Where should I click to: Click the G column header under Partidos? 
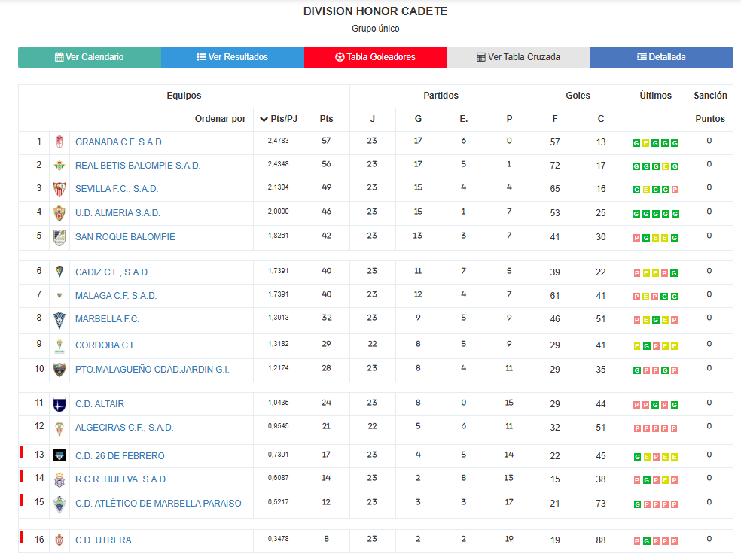pos(418,119)
